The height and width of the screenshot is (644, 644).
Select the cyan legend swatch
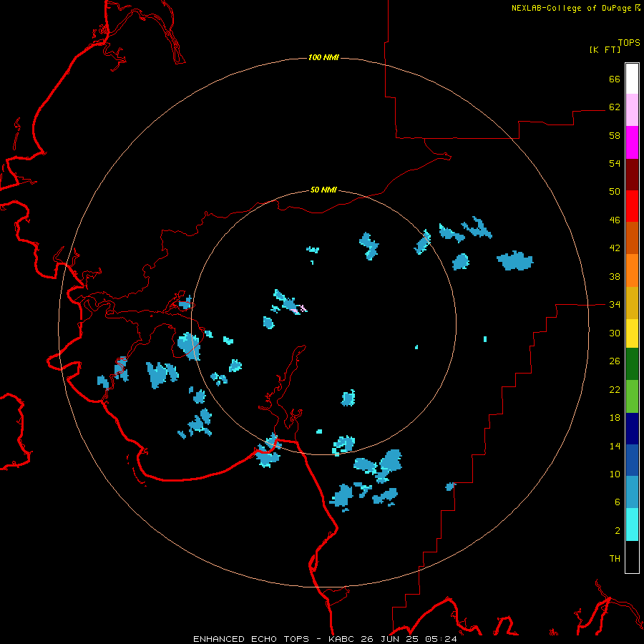coord(632,525)
